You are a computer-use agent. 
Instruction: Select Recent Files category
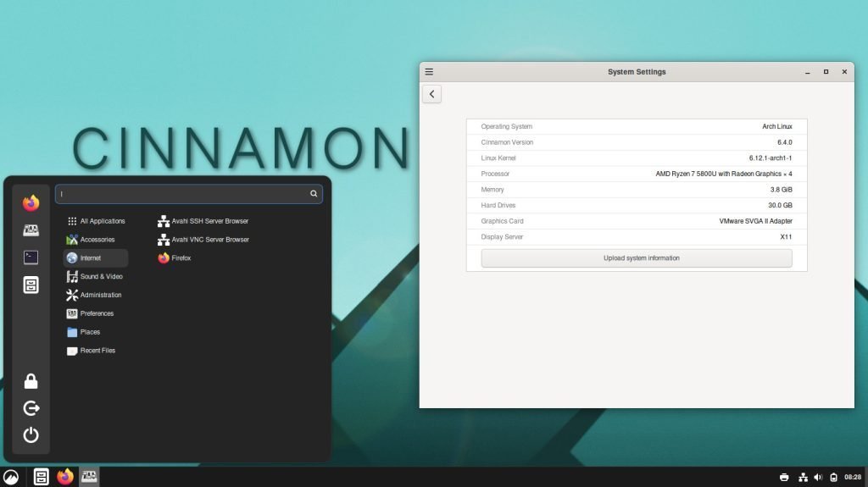point(96,351)
